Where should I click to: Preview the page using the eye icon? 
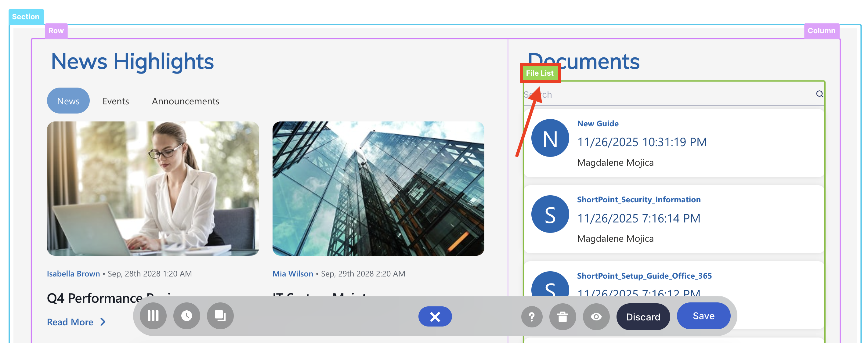[596, 316]
